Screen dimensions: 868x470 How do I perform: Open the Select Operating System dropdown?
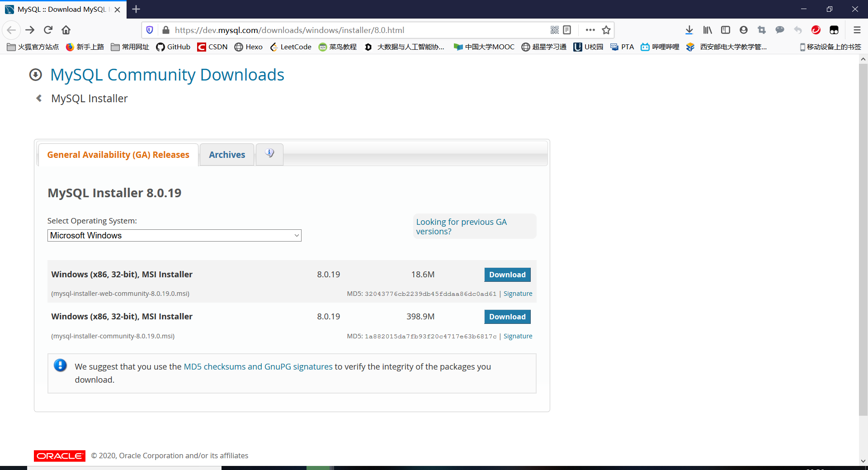coord(174,235)
